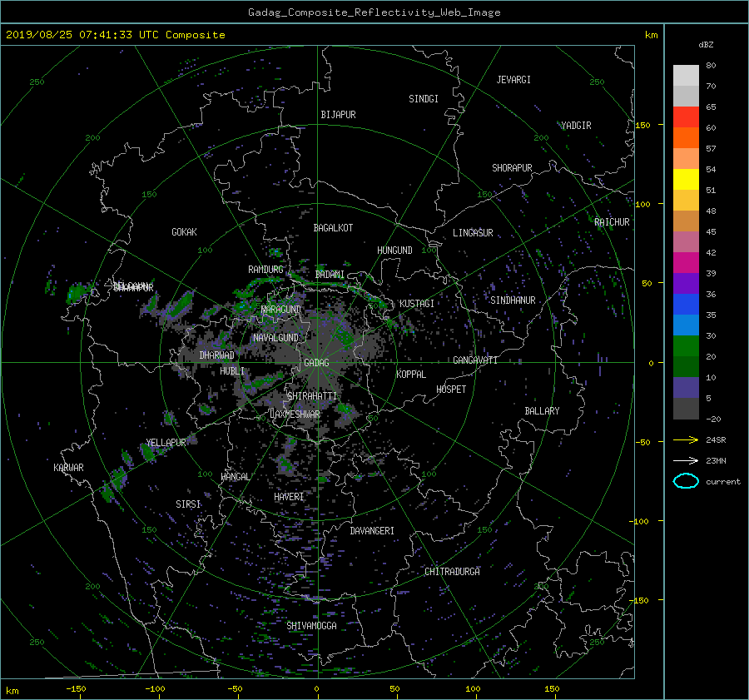The width and height of the screenshot is (749, 700).
Task: Select the blue 35 dBZ color swatch
Action: (686, 304)
